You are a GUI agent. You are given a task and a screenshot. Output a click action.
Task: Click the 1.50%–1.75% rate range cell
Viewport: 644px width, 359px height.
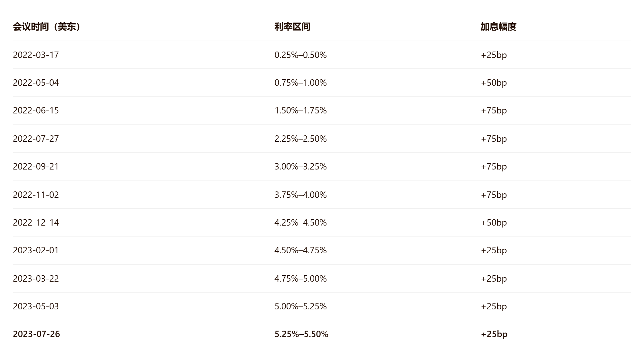301,111
